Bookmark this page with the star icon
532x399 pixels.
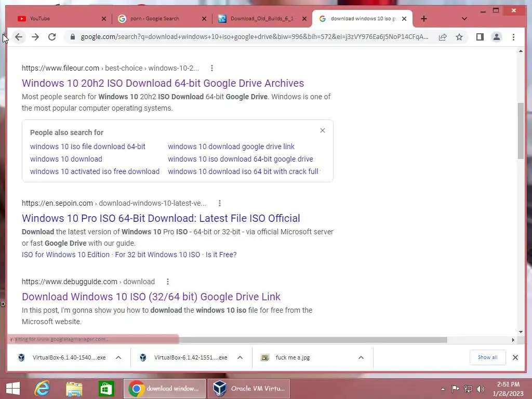coord(459,37)
